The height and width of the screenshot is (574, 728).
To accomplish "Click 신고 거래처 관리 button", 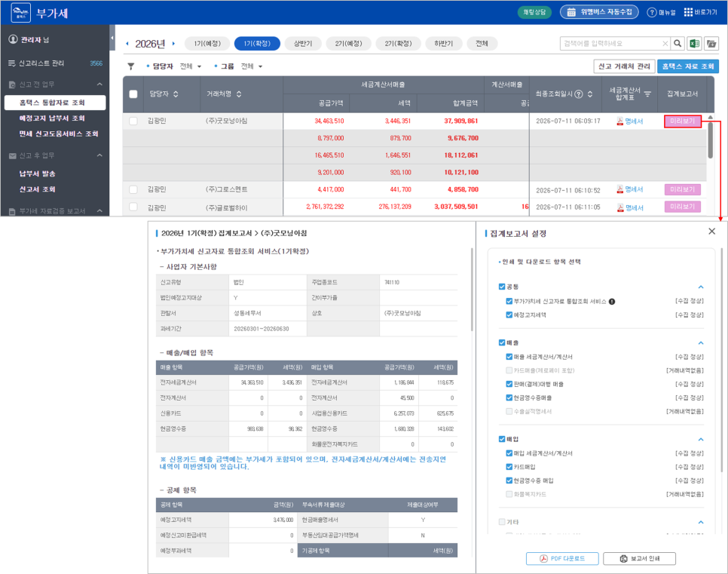I will [x=624, y=66].
